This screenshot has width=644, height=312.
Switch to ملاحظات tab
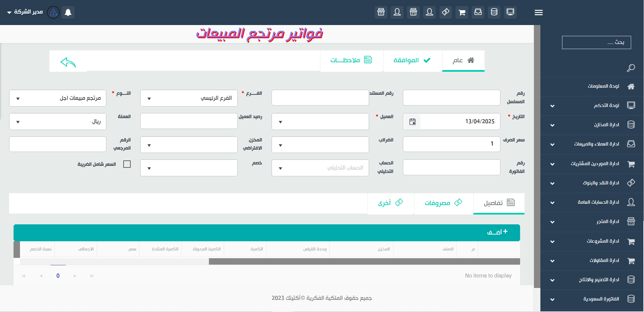[x=351, y=61]
